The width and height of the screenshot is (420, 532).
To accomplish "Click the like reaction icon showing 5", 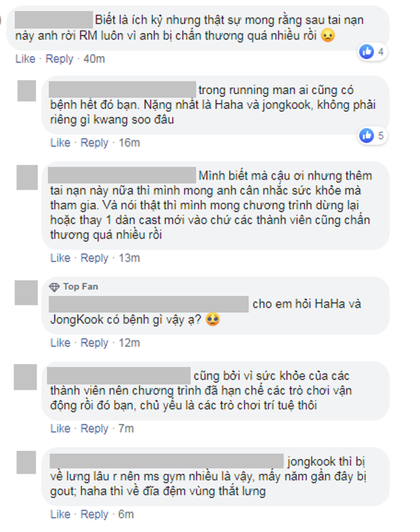I will click(366, 136).
